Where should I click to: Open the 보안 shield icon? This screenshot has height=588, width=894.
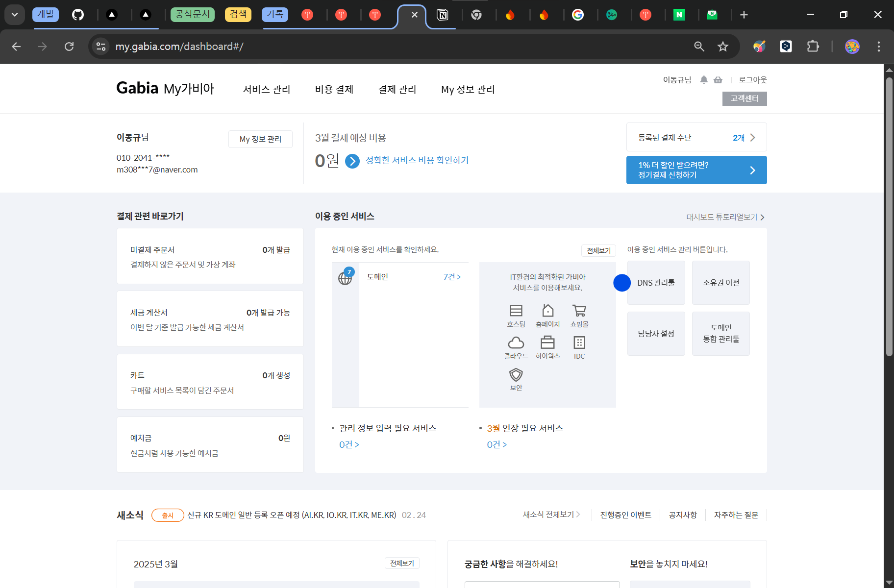(x=516, y=379)
